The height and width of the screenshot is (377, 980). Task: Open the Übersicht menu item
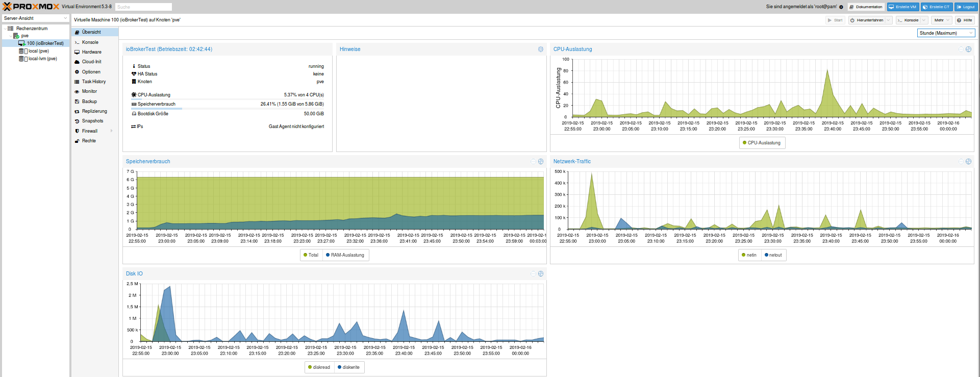(x=95, y=32)
